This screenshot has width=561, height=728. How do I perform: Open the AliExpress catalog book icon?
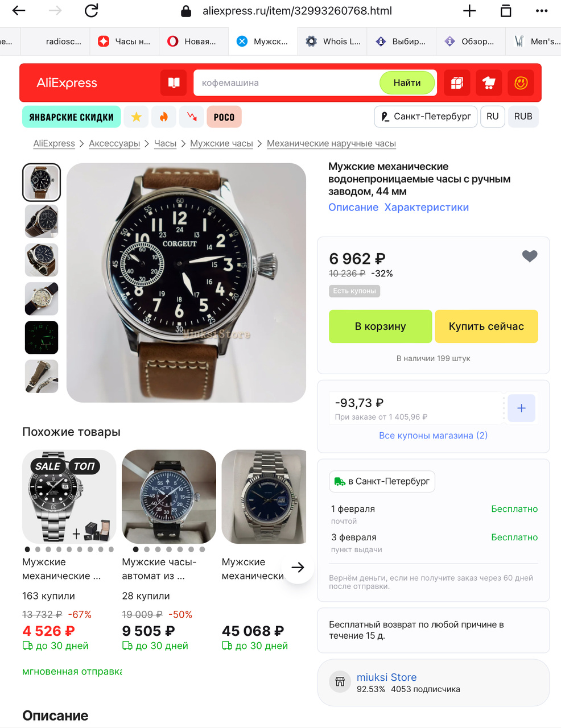tap(174, 83)
